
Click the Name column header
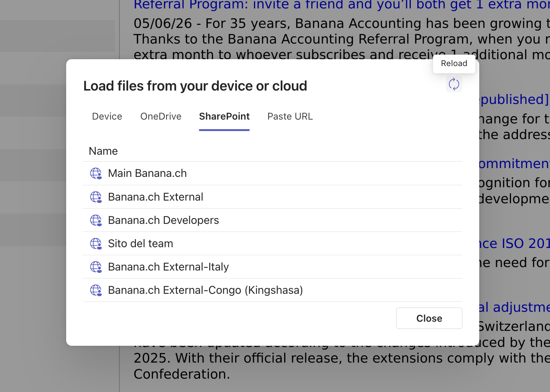(x=103, y=151)
